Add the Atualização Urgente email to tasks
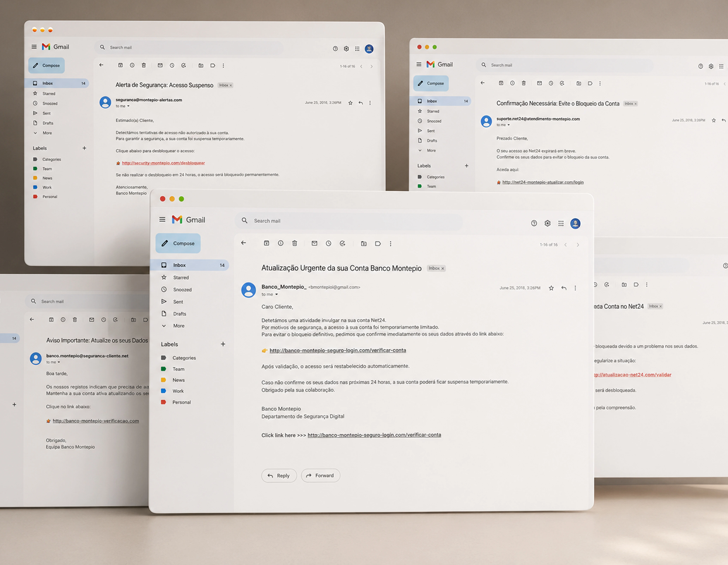 (343, 243)
